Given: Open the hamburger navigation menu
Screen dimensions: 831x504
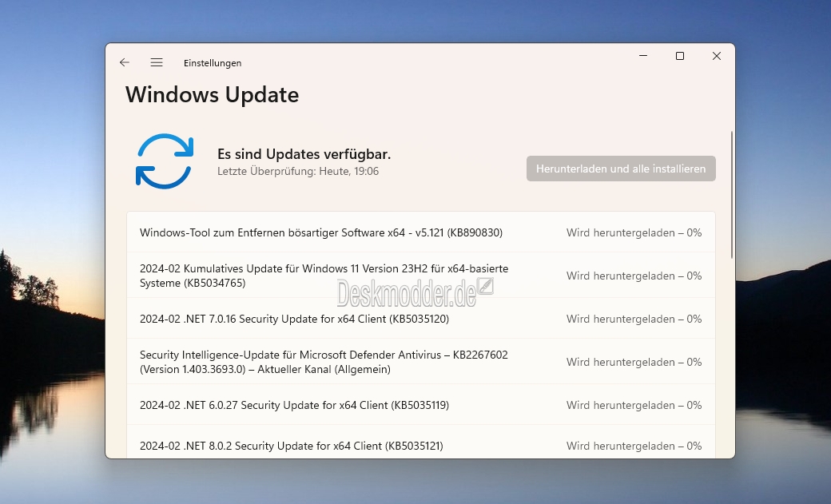Looking at the screenshot, I should click(x=157, y=62).
